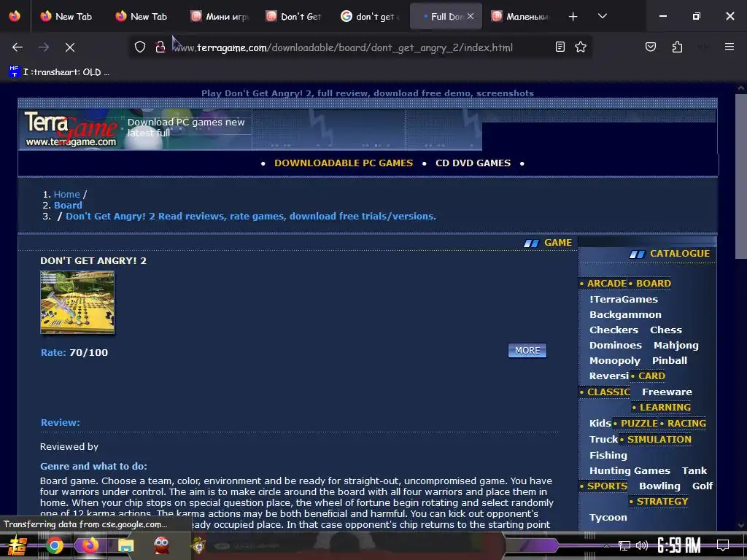The height and width of the screenshot is (560, 747).
Task: Open Chess catalogue link
Action: (665, 330)
